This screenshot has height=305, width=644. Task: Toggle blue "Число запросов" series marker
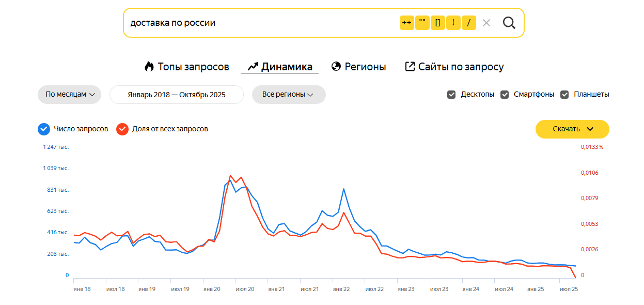coord(44,129)
